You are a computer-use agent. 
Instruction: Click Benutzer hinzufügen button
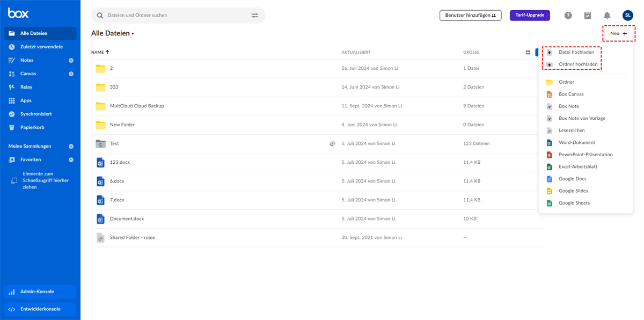(x=470, y=16)
